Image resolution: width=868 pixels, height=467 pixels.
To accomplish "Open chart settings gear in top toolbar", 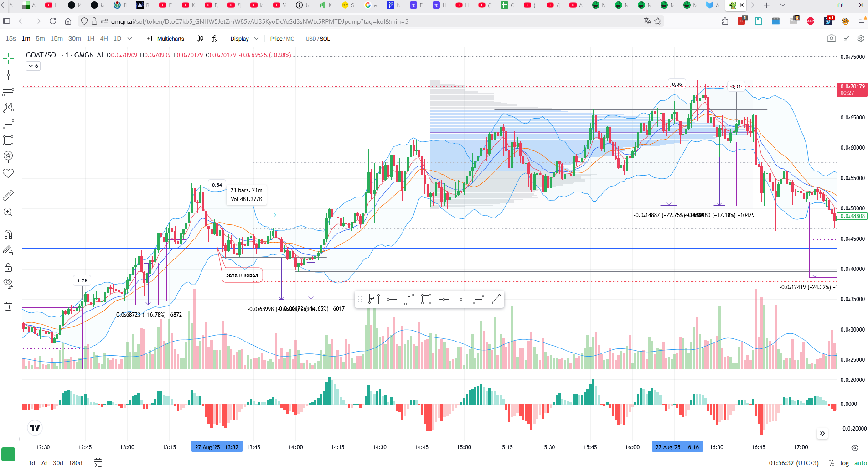I will coord(861,39).
